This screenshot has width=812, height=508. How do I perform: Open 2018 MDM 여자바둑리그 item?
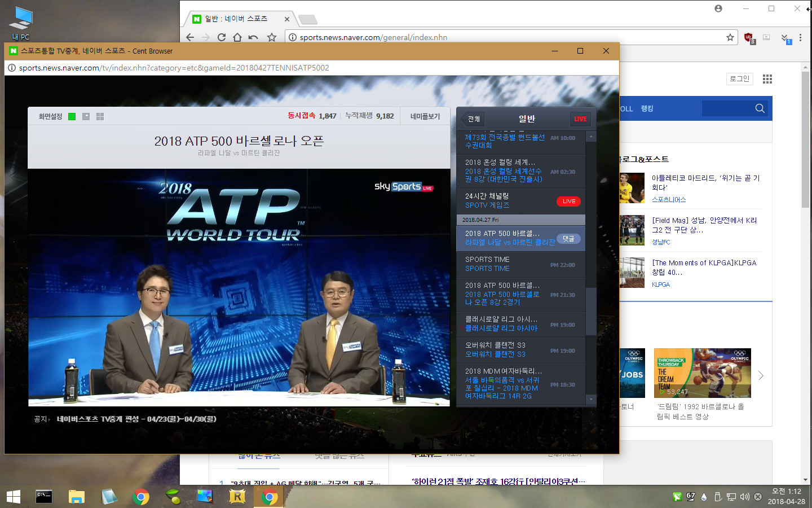coord(520,384)
